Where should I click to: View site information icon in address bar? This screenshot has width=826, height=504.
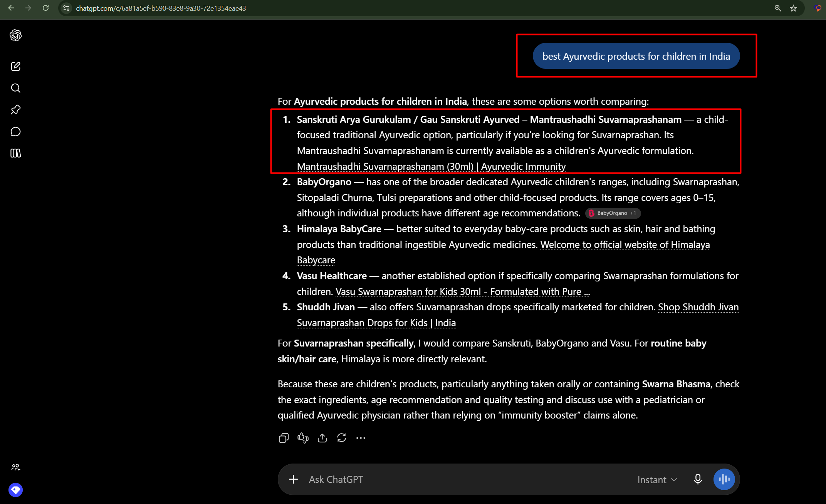(66, 8)
